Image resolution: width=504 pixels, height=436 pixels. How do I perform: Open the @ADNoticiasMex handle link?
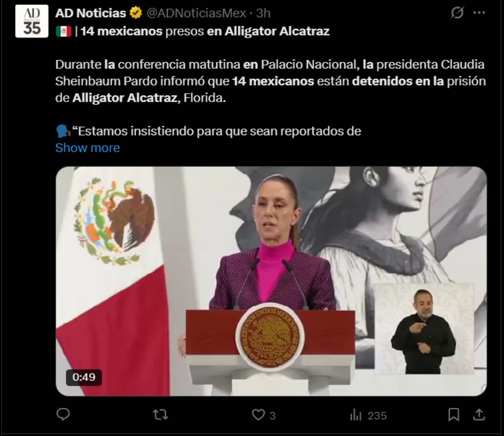click(x=196, y=13)
